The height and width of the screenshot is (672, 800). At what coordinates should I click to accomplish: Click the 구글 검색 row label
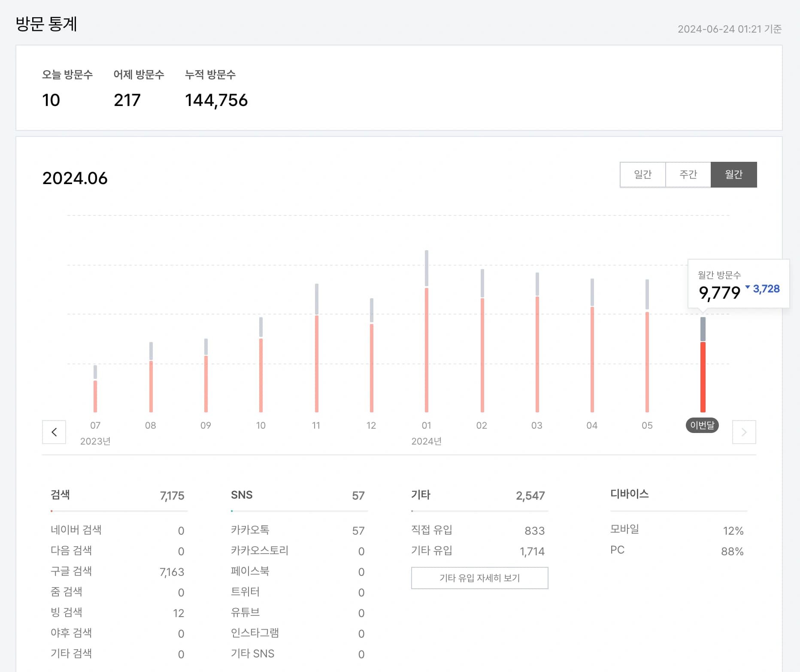tap(71, 571)
